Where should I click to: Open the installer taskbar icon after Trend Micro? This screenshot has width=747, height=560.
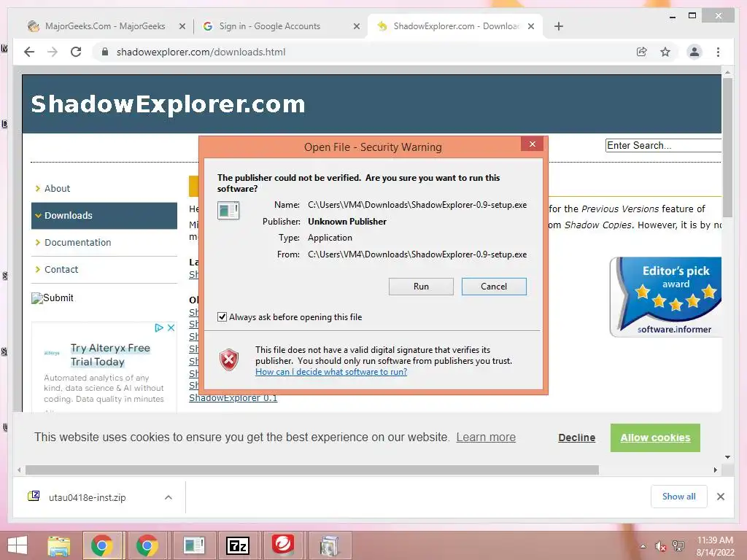[x=329, y=545]
